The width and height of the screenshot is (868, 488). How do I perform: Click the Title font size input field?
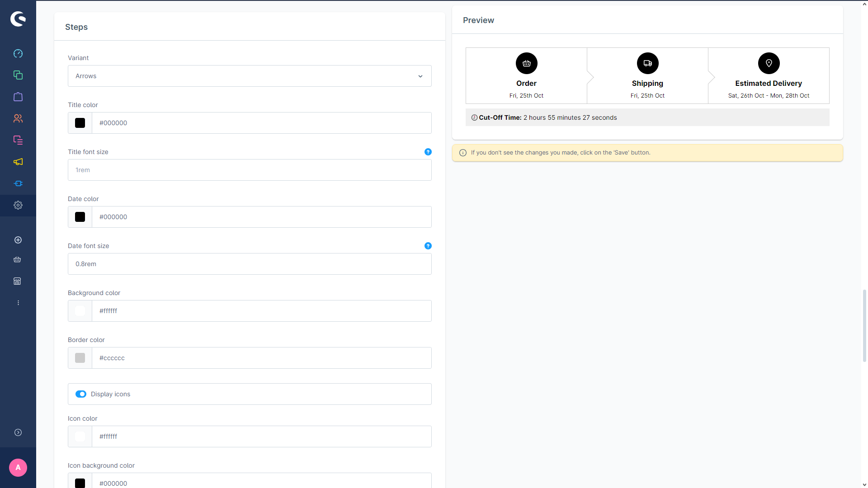[249, 170]
